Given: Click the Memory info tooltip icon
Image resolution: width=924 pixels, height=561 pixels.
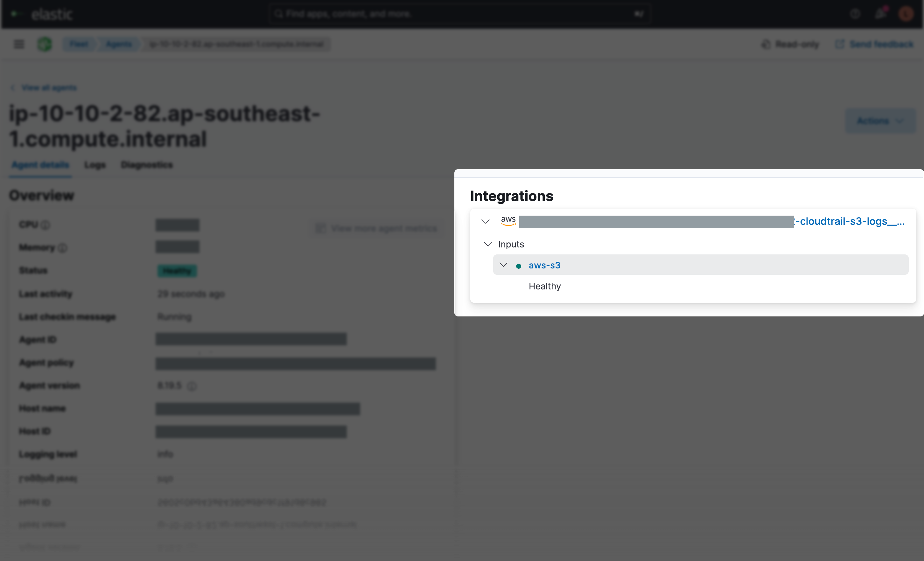Looking at the screenshot, I should (63, 248).
